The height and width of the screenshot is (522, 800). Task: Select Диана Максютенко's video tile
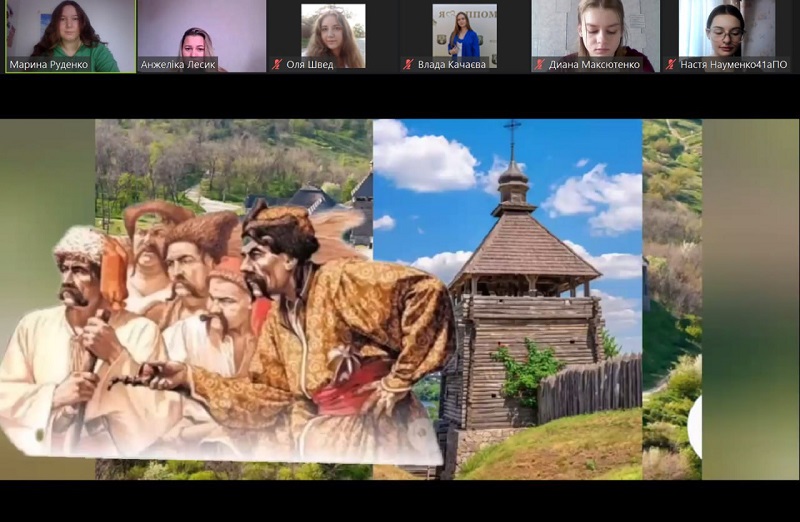(x=595, y=36)
